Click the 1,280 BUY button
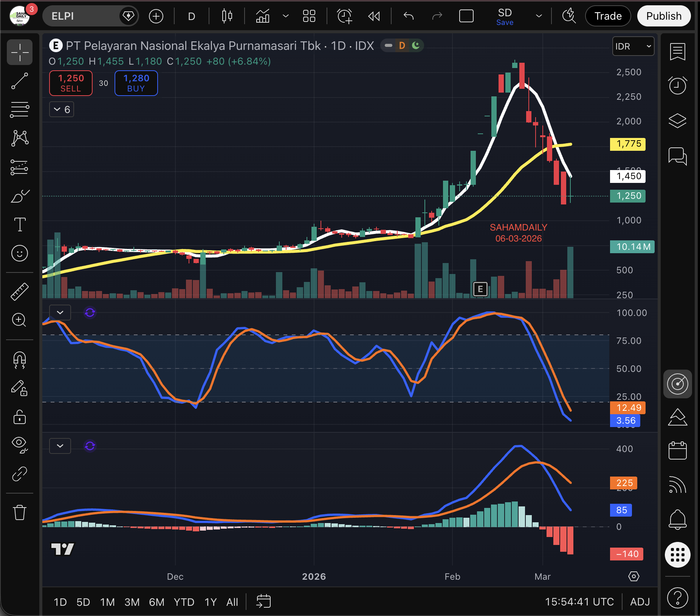This screenshot has width=700, height=616. tap(136, 83)
